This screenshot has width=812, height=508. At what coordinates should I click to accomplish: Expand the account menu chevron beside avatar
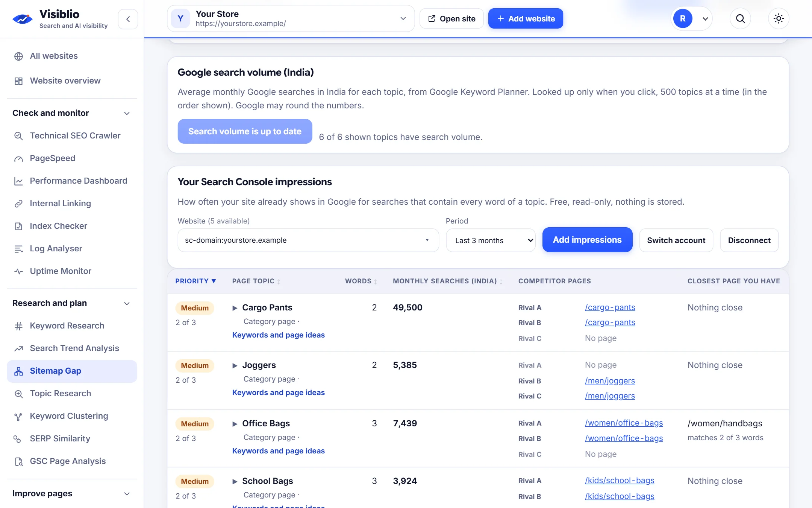pos(705,19)
